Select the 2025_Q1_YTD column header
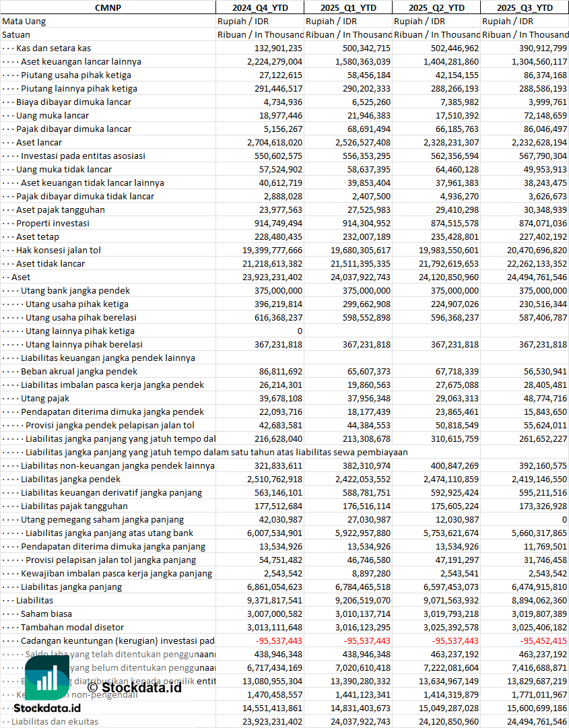The image size is (569, 728). click(x=348, y=8)
